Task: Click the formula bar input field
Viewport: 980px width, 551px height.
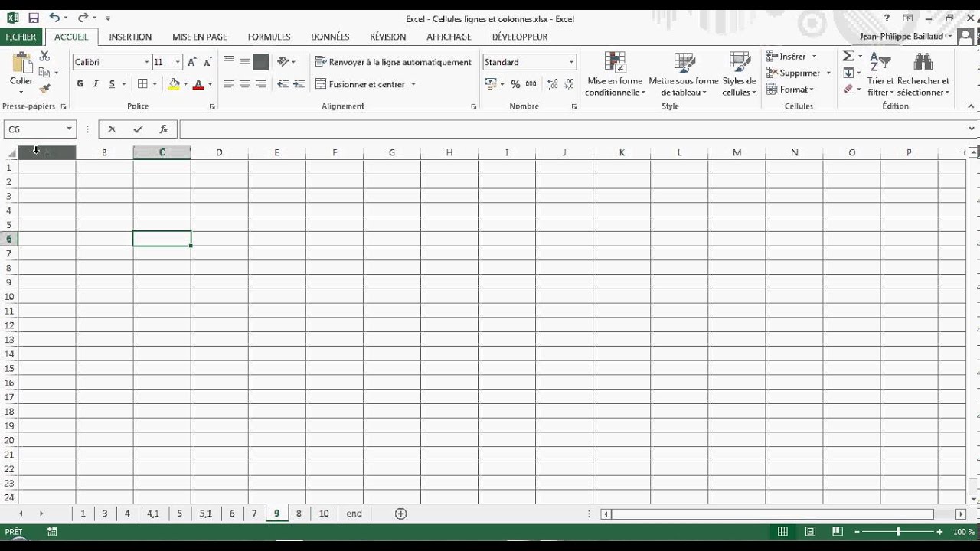Action: [574, 129]
